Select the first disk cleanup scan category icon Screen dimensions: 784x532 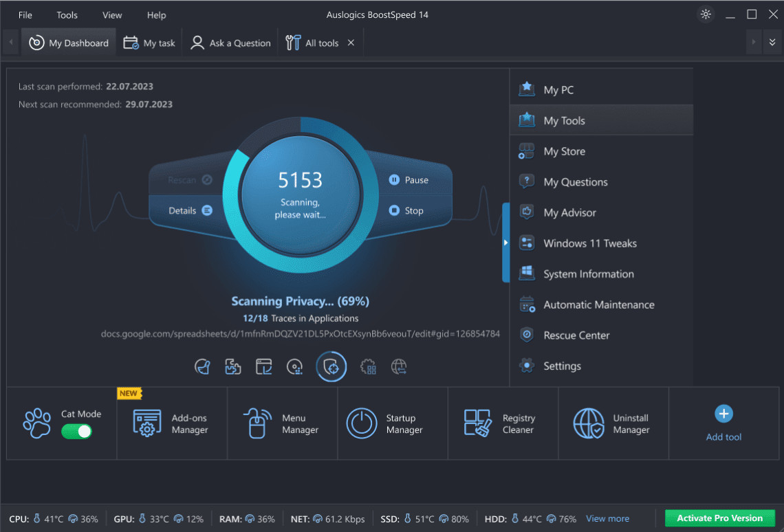click(202, 366)
